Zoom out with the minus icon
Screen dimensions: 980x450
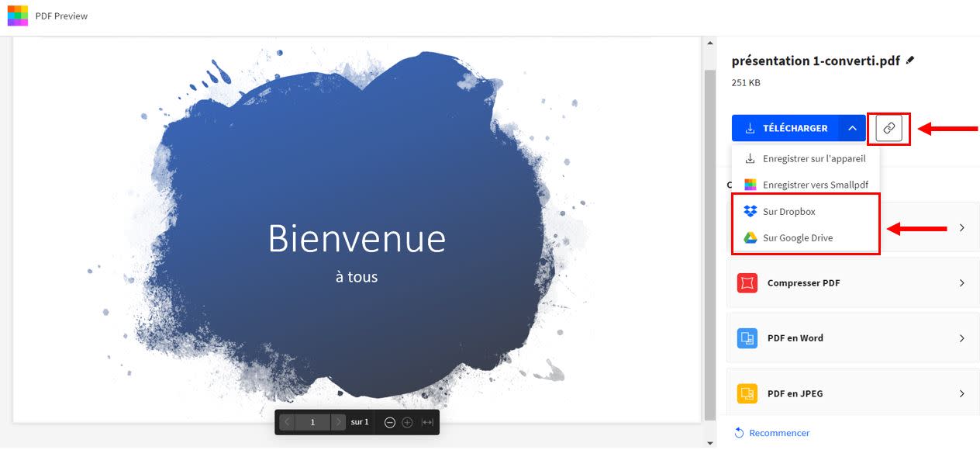click(390, 422)
